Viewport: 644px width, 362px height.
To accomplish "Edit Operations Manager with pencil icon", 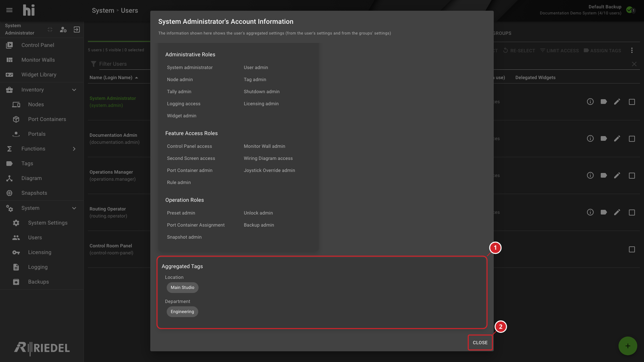I will pyautogui.click(x=617, y=176).
